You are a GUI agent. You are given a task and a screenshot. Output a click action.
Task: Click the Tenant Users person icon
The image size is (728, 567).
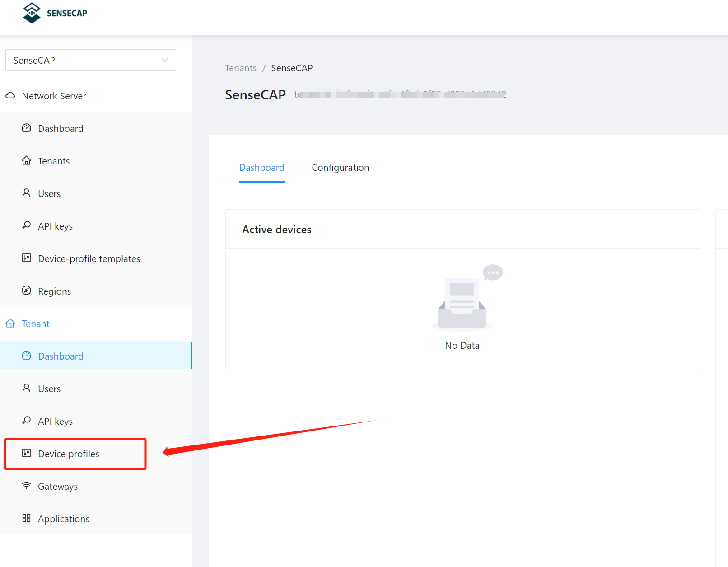tap(27, 389)
